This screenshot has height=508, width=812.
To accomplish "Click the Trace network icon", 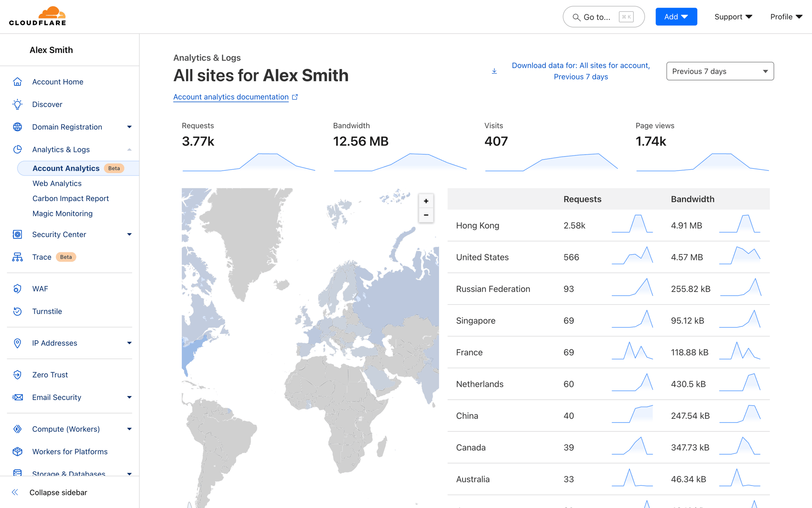I will point(17,257).
